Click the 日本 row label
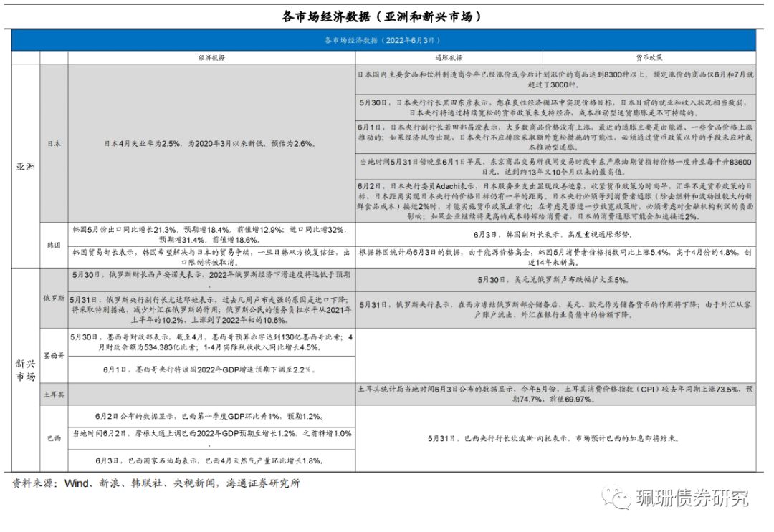774x532 pixels. [x=54, y=143]
